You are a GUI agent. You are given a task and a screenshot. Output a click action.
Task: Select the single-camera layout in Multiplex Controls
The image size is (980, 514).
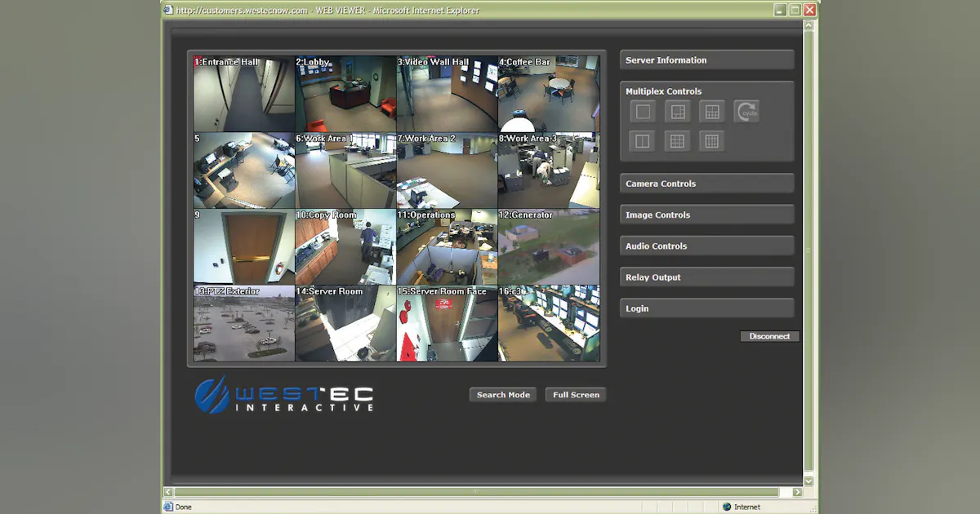(x=644, y=112)
